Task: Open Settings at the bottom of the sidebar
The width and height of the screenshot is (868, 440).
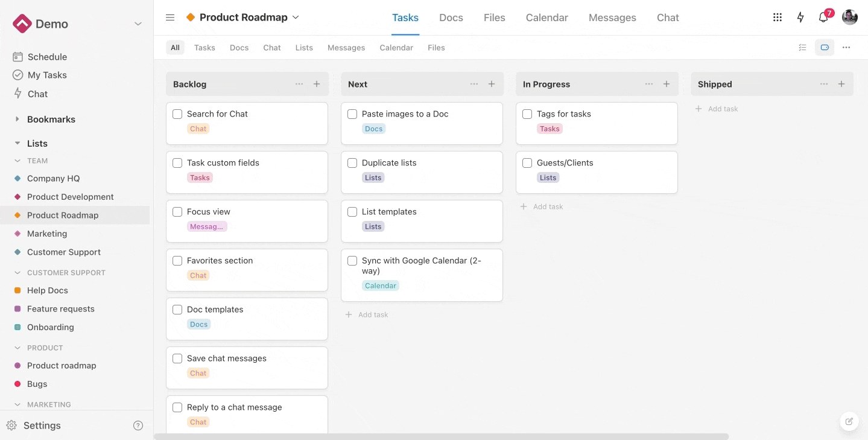Action: pyautogui.click(x=42, y=425)
